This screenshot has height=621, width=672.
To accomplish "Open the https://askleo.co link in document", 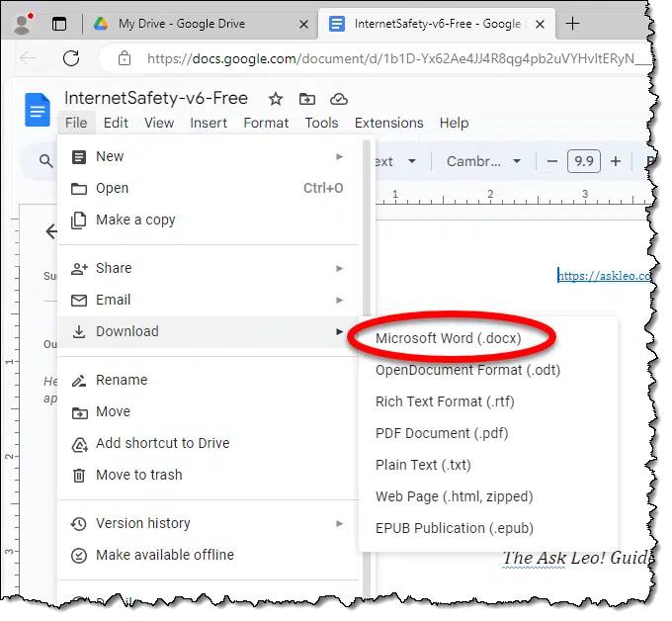I will coord(604,276).
